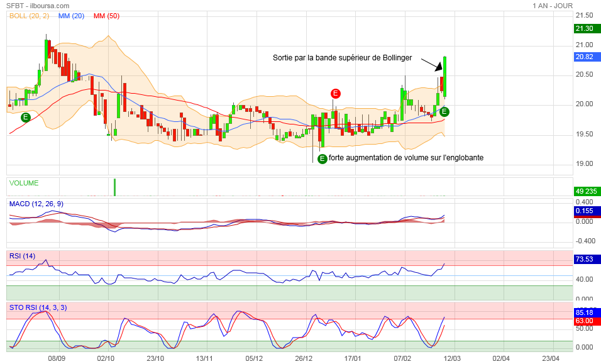Click the 05/12 date axis label
601x364 pixels.
coord(254,358)
